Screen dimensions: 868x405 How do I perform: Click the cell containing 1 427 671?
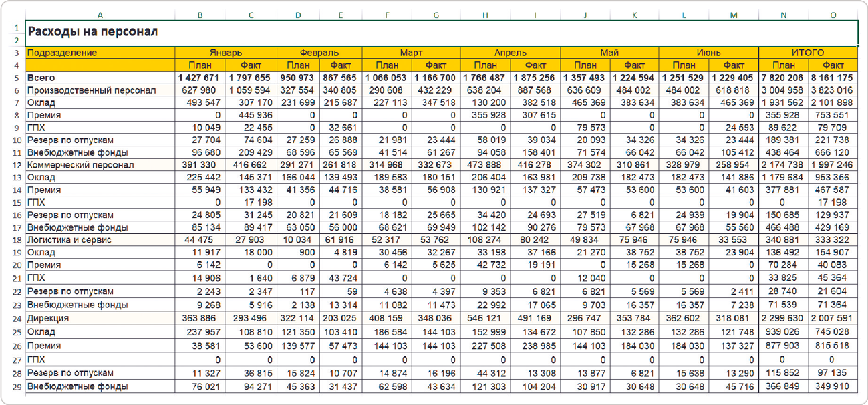coord(200,78)
